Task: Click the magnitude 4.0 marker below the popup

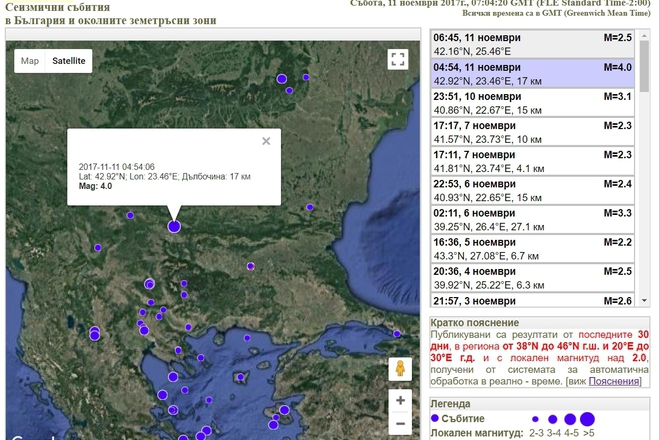Action: [x=174, y=227]
